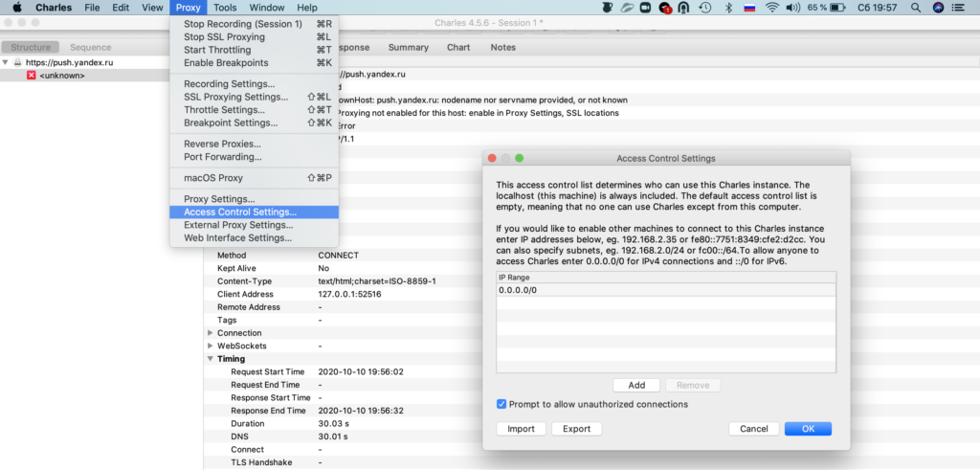Viewport: 980px width, 470px height.
Task: Confirm dialog with the OK button
Action: coord(808,429)
